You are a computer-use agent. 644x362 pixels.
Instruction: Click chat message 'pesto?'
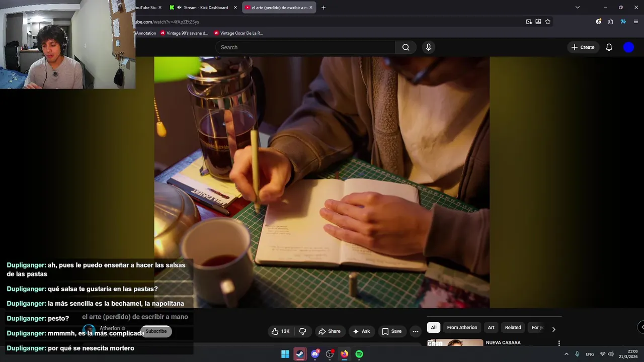click(x=58, y=318)
